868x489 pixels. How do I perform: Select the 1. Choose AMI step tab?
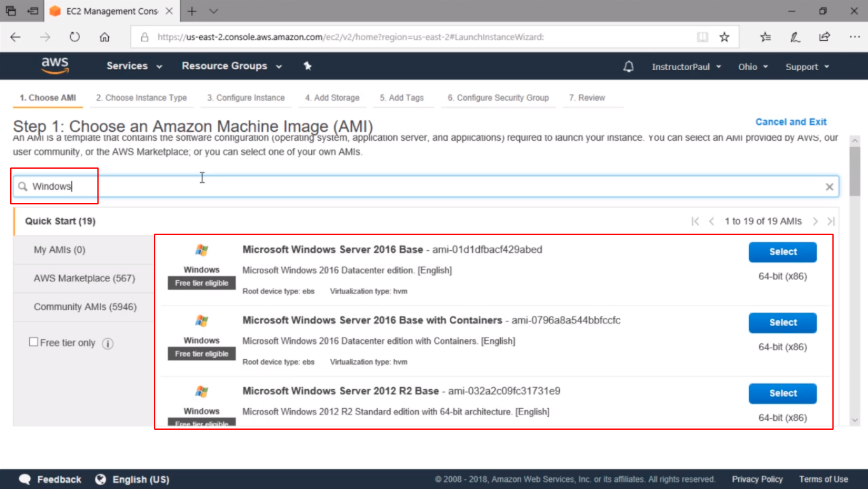pyautogui.click(x=48, y=98)
